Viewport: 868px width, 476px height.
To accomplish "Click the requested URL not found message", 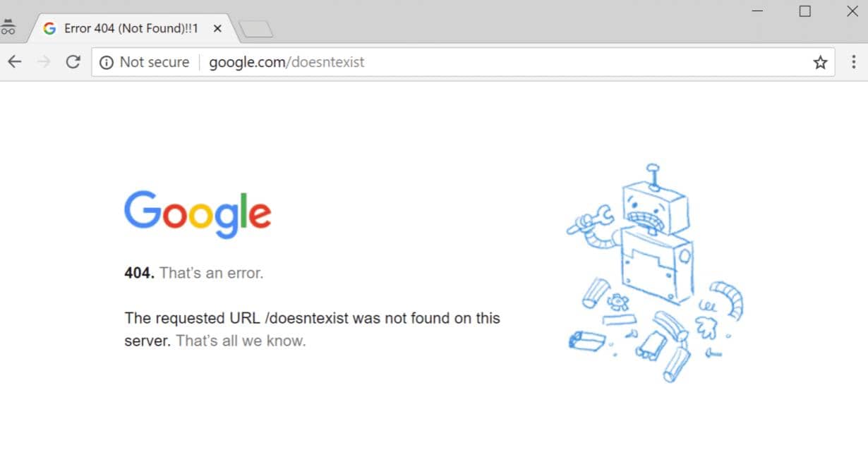I will pyautogui.click(x=312, y=329).
